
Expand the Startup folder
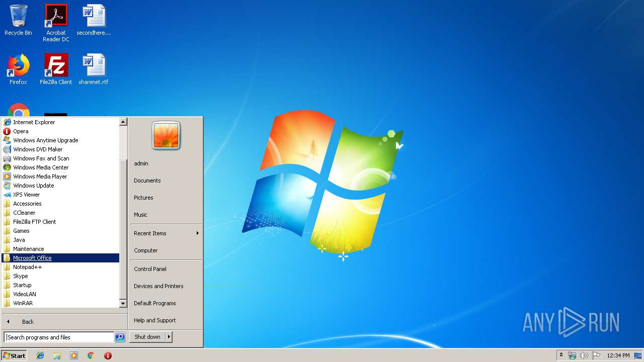pos(60,285)
